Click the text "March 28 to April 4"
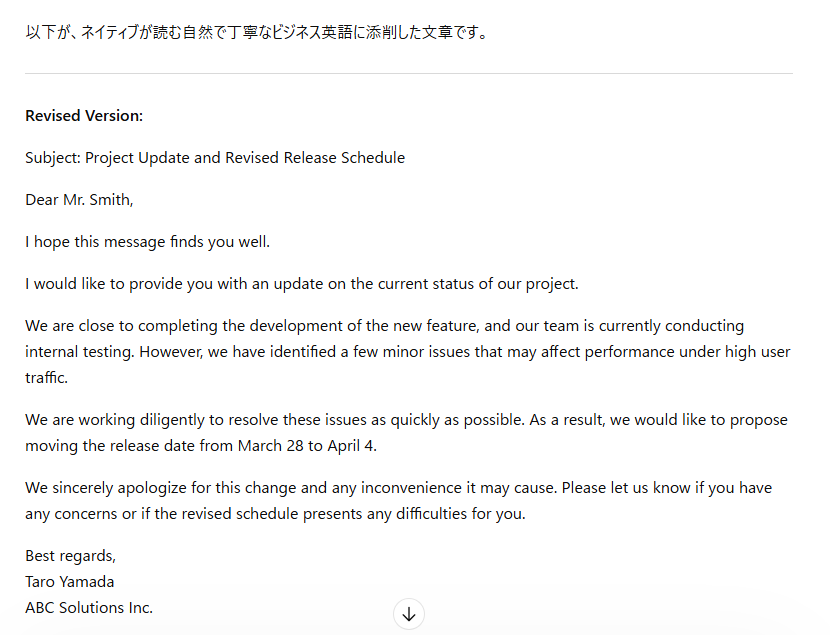The image size is (830, 635). tap(306, 446)
